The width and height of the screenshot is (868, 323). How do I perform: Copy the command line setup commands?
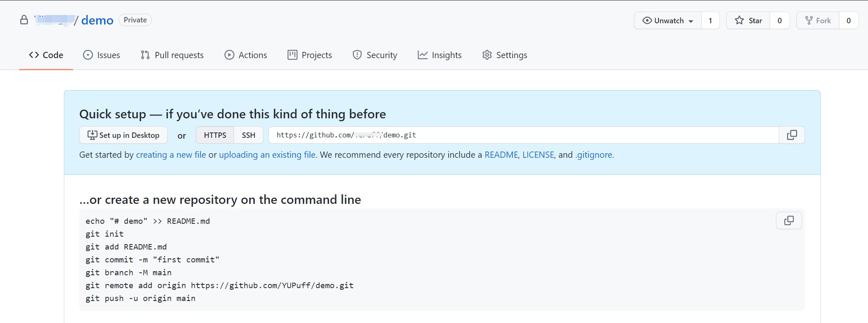coord(789,220)
